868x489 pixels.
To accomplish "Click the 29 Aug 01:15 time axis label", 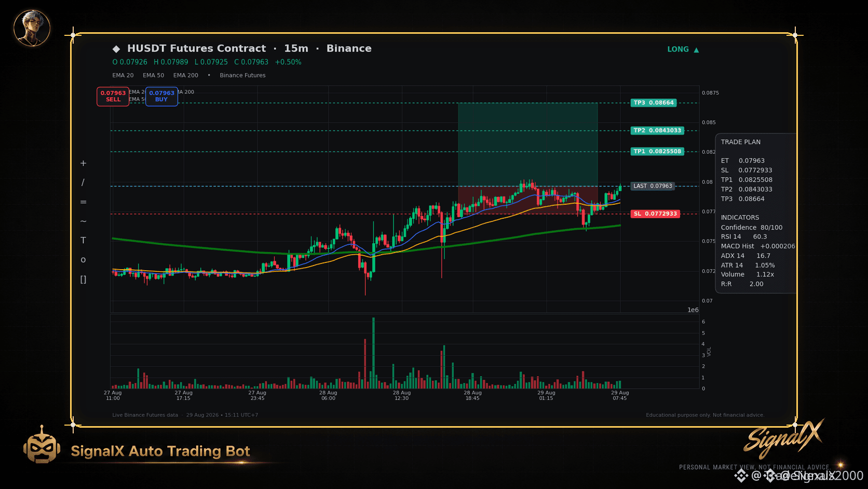I will [546, 395].
